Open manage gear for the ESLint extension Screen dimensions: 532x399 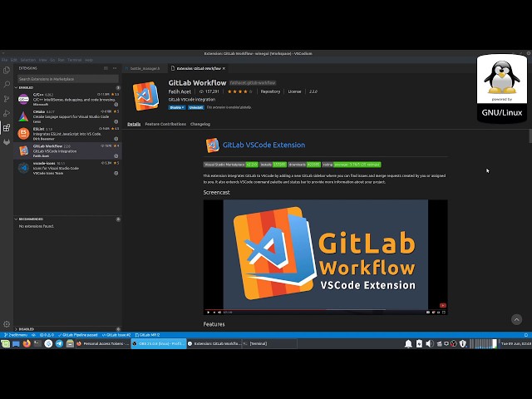click(116, 139)
